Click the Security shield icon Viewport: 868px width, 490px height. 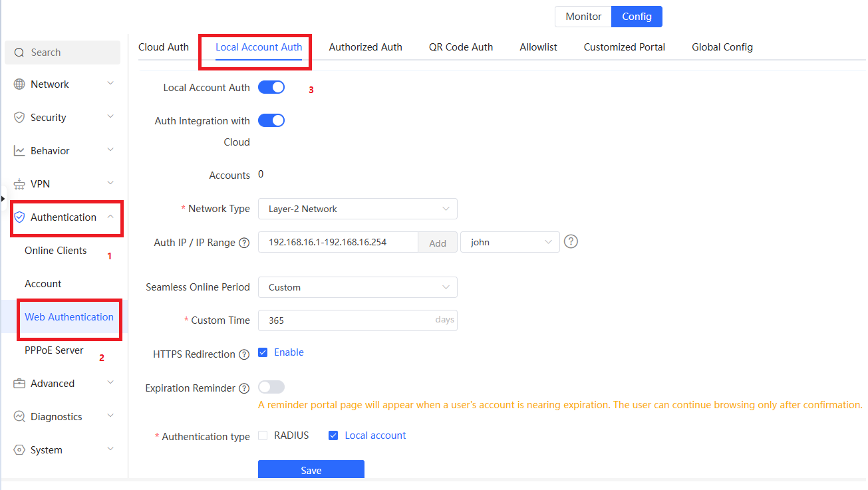pyautogui.click(x=19, y=118)
